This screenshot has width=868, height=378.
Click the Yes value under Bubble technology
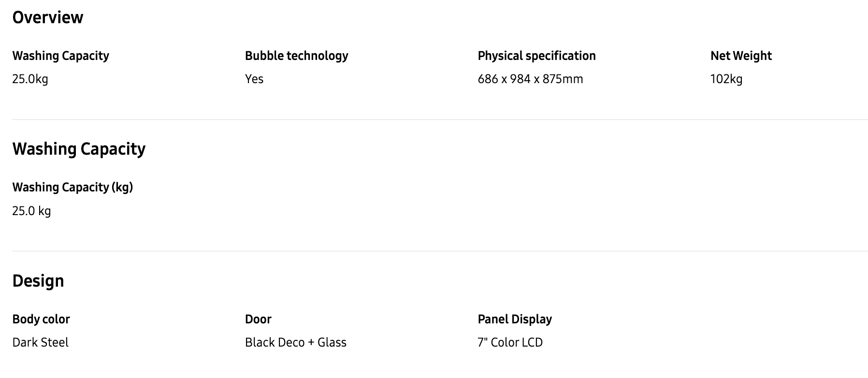tap(254, 79)
